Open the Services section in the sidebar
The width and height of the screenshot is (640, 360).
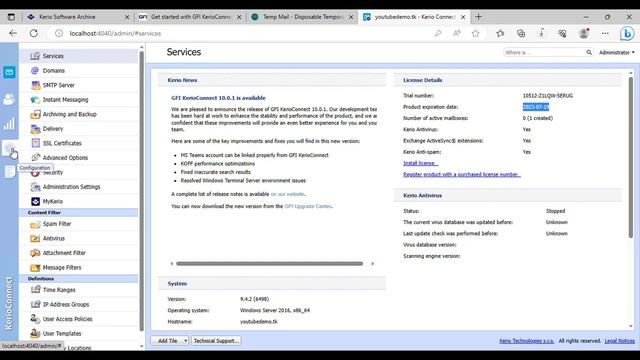[79, 56]
